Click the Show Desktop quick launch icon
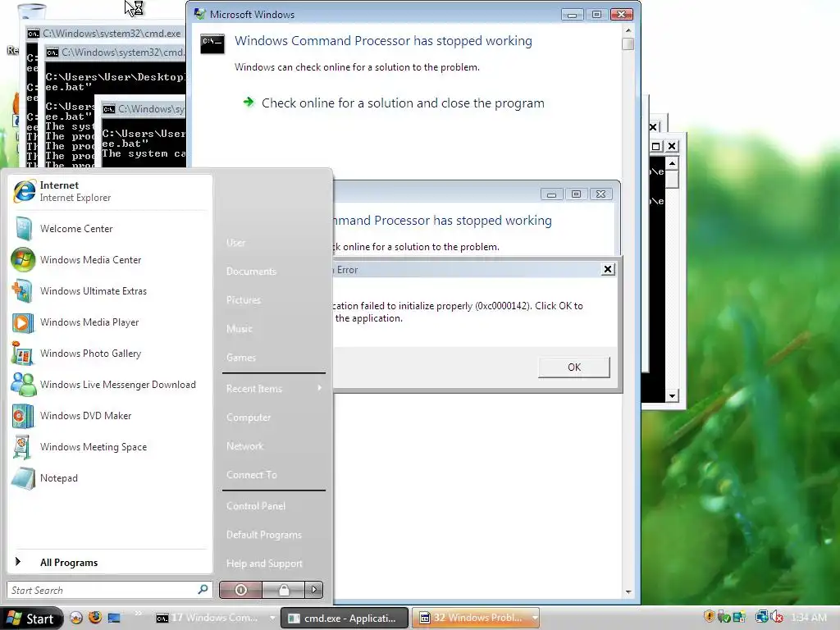 pyautogui.click(x=114, y=618)
